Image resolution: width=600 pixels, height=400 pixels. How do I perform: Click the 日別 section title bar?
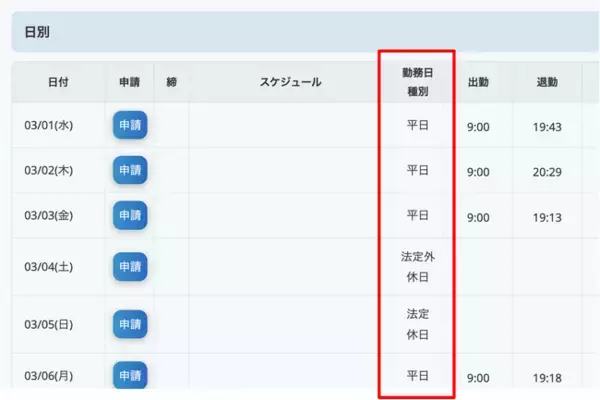[300, 32]
